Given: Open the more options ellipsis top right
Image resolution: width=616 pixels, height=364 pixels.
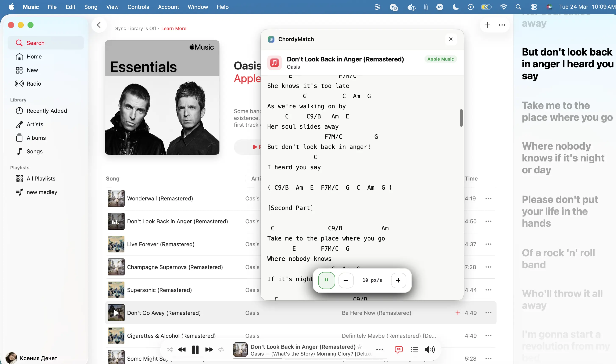Looking at the screenshot, I should (x=502, y=25).
